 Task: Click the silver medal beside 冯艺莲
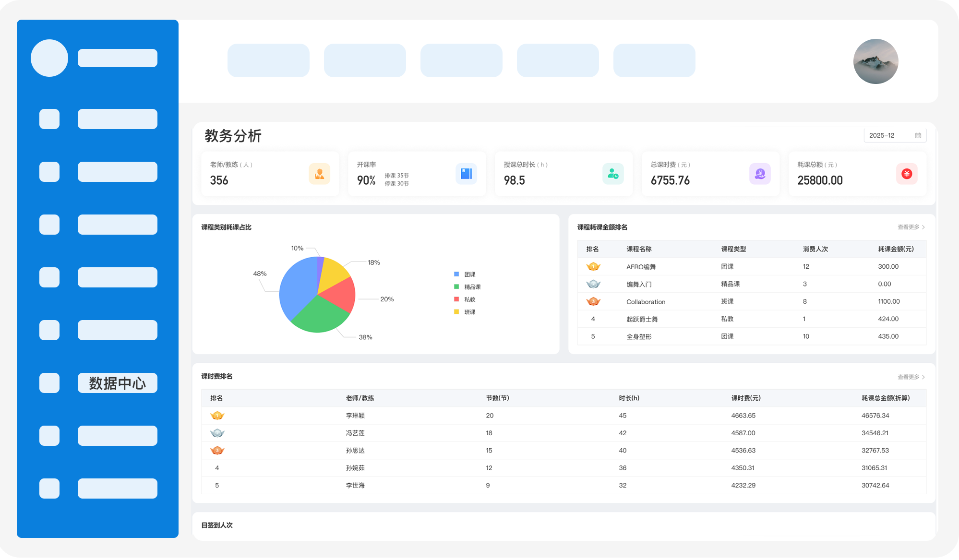217,433
